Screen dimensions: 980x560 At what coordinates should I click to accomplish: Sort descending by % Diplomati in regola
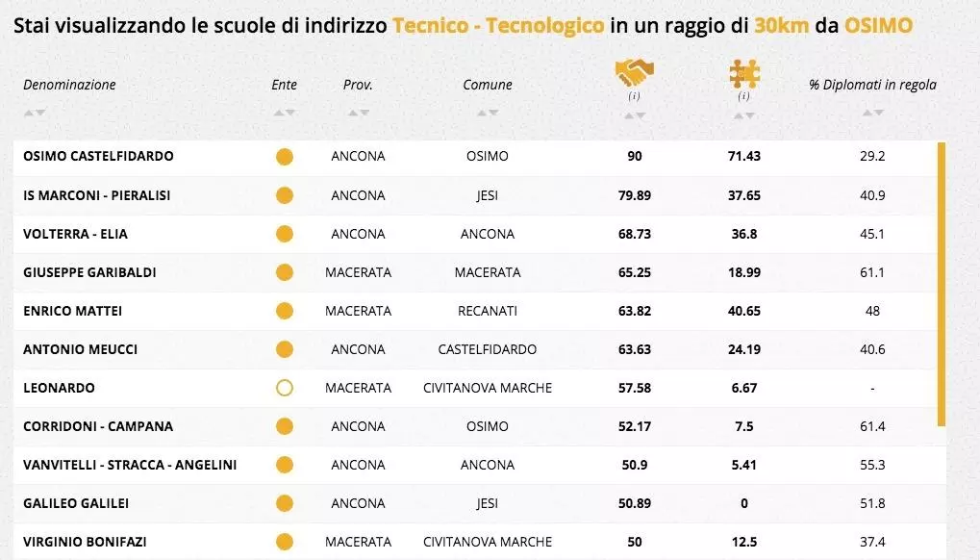(x=878, y=114)
